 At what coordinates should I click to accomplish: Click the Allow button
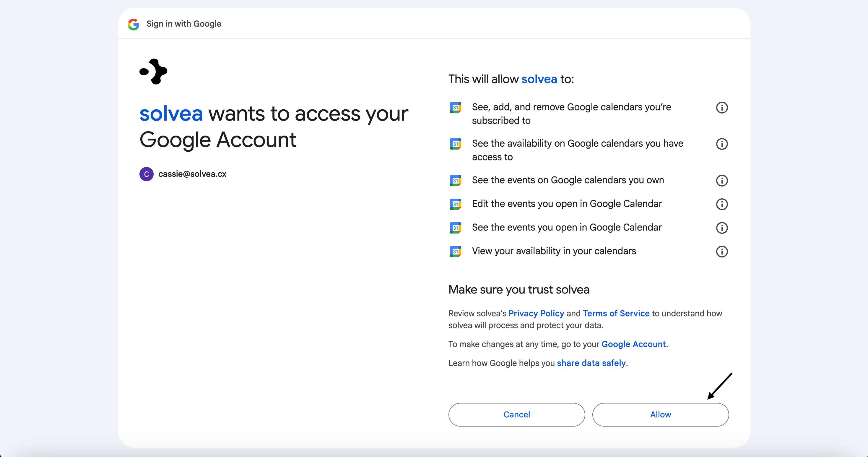660,414
